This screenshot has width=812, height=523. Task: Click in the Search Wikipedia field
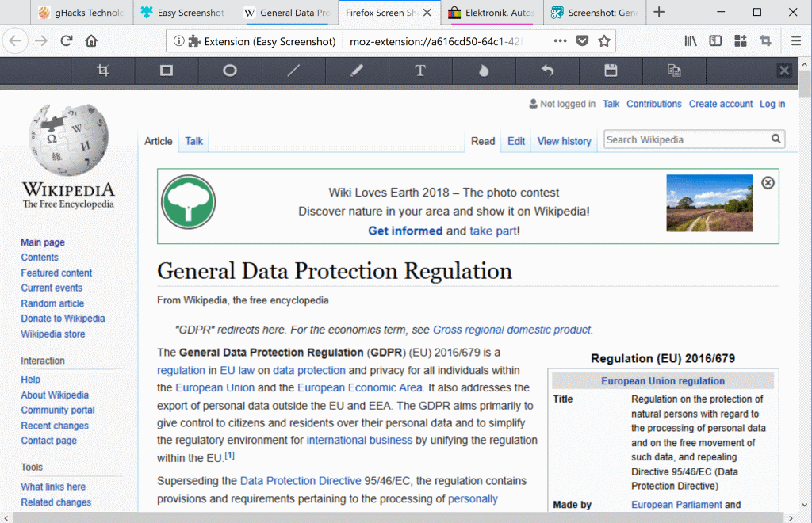pyautogui.click(x=687, y=139)
